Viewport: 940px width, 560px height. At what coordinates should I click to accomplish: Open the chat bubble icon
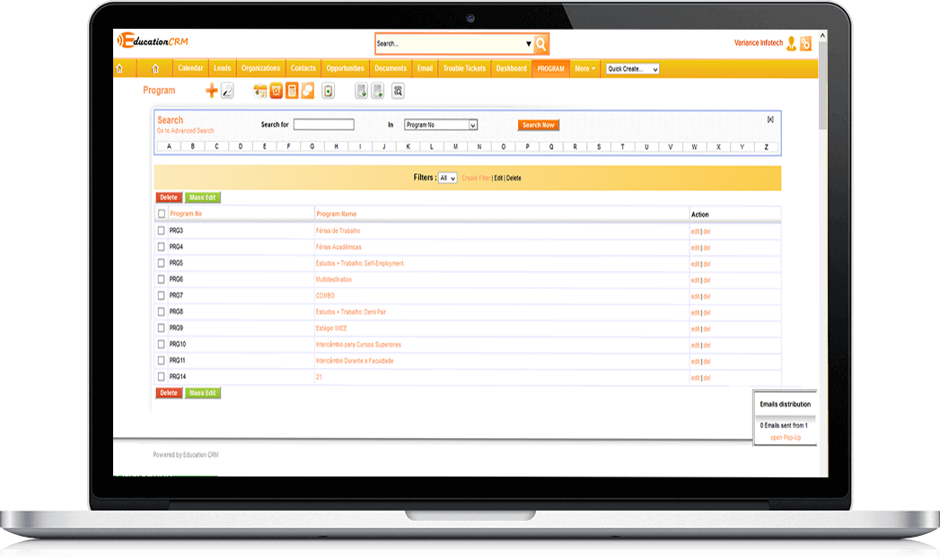[308, 91]
